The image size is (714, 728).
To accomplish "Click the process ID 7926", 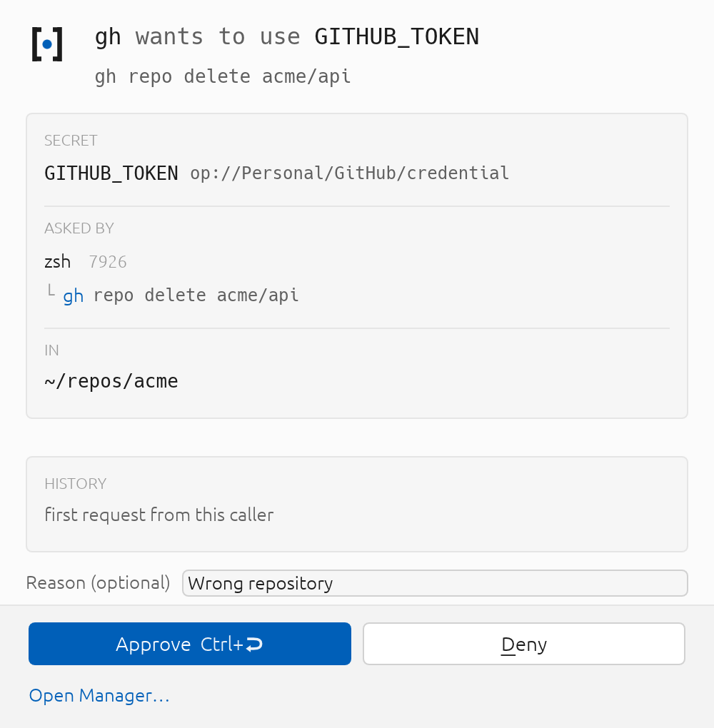I will pos(108,262).
